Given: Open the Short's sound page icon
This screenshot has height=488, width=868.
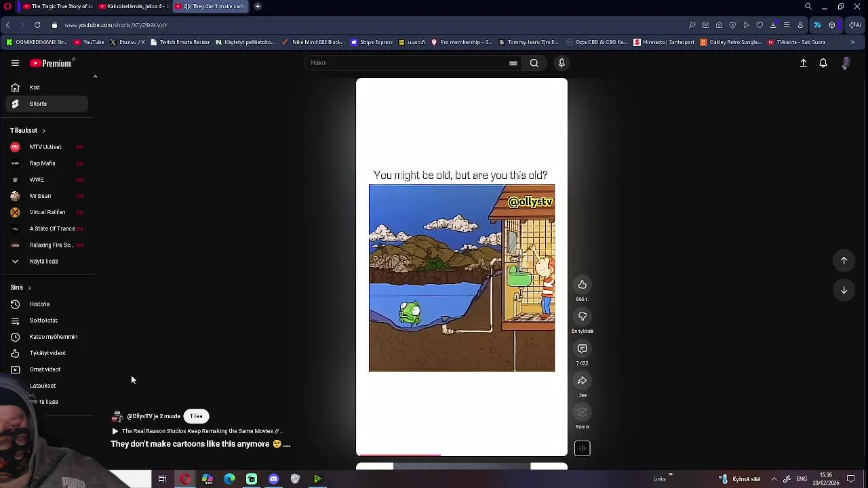Looking at the screenshot, I should point(583,449).
